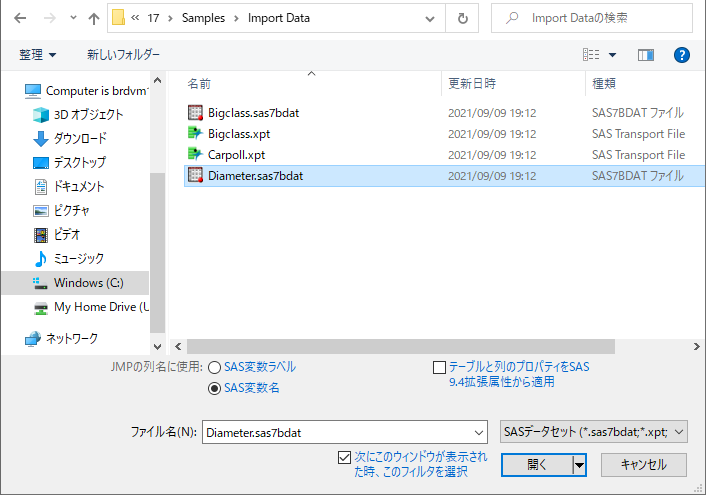
Task: Open view options dropdown arrow
Action: point(612,55)
